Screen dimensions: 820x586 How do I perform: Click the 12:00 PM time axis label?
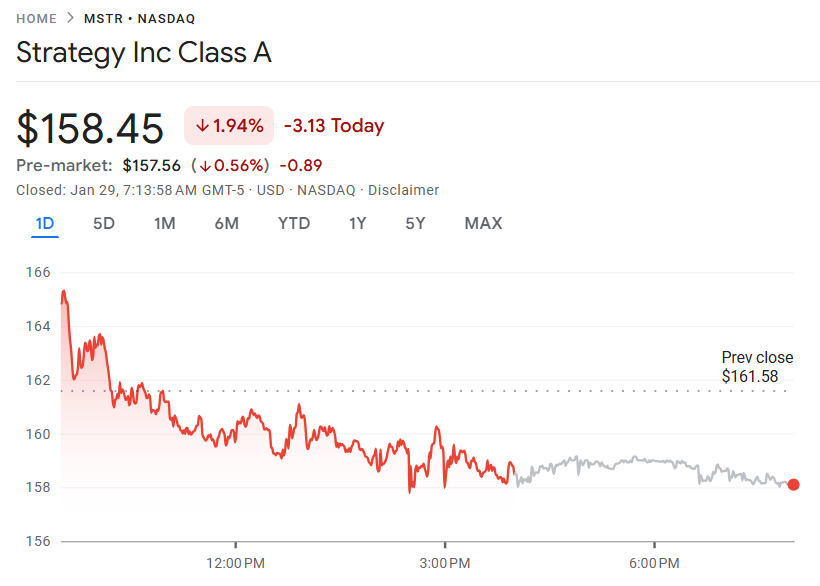pyautogui.click(x=236, y=562)
